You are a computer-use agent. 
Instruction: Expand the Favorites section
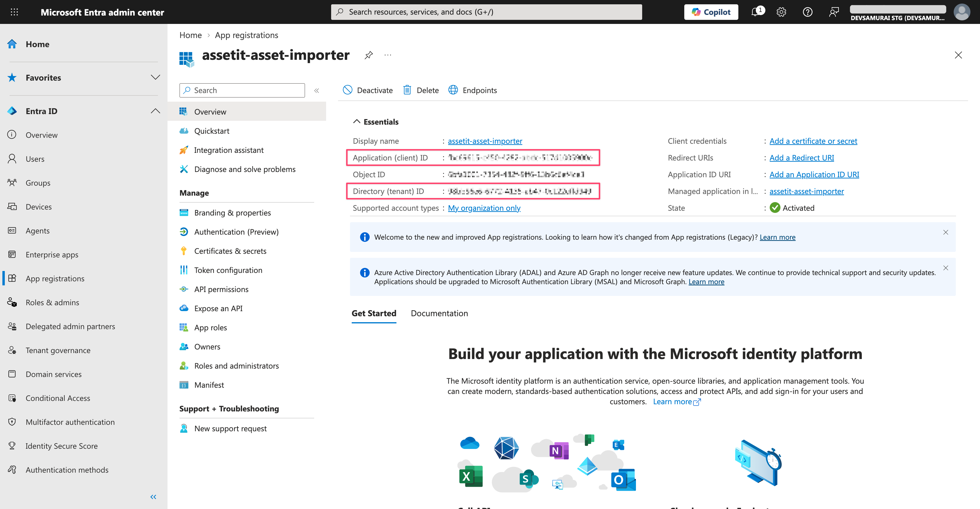[x=155, y=77]
